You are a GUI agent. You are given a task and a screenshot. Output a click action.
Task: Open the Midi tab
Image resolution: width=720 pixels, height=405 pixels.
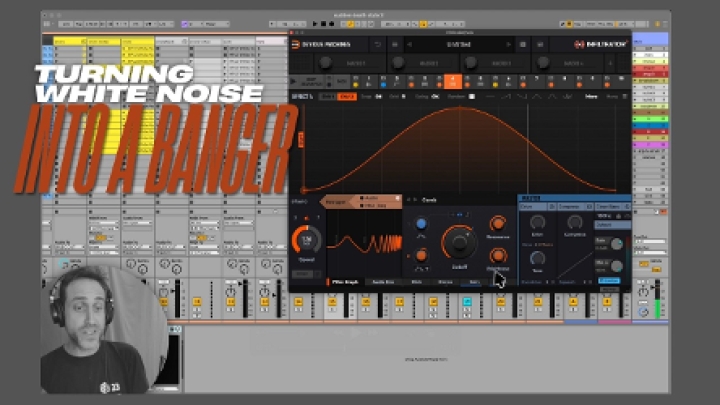pyautogui.click(x=416, y=282)
